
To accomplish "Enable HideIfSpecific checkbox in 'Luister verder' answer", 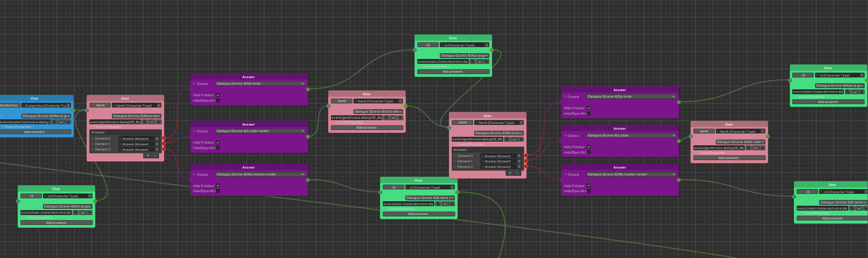I will pos(218,148).
